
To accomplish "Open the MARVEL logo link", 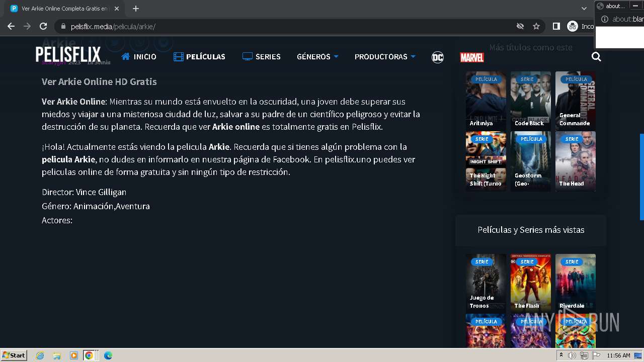I will tap(472, 57).
